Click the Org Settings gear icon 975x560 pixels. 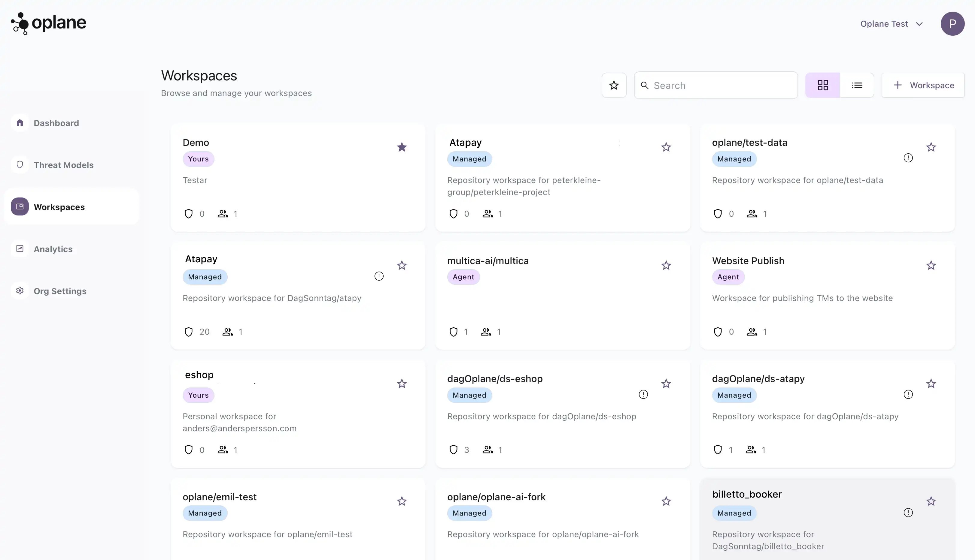click(x=20, y=291)
